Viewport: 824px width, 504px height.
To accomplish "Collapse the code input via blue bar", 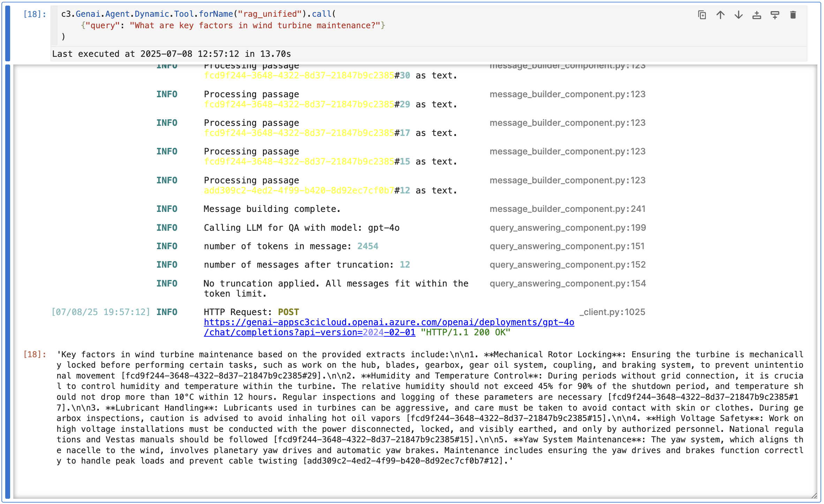I will pos(8,33).
